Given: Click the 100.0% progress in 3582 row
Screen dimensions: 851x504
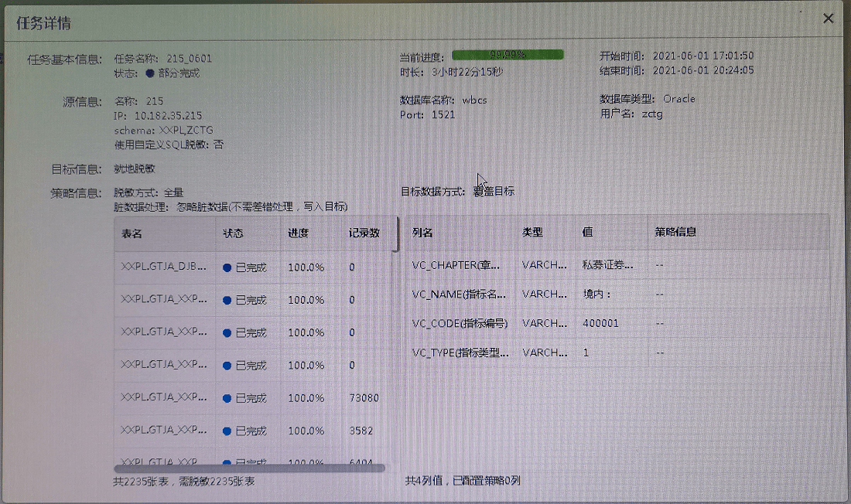Looking at the screenshot, I should (x=306, y=431).
